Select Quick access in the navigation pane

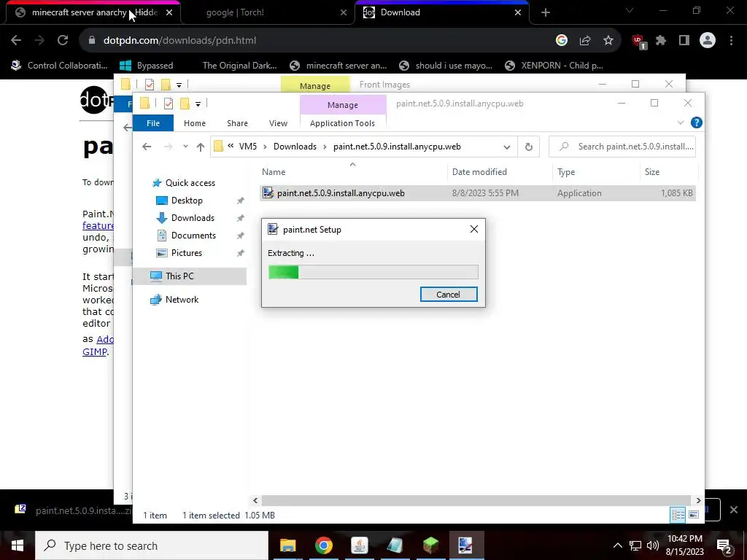click(x=190, y=183)
